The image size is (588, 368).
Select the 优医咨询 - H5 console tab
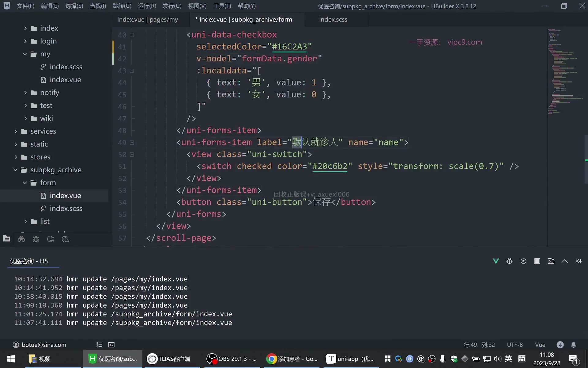[x=29, y=261]
